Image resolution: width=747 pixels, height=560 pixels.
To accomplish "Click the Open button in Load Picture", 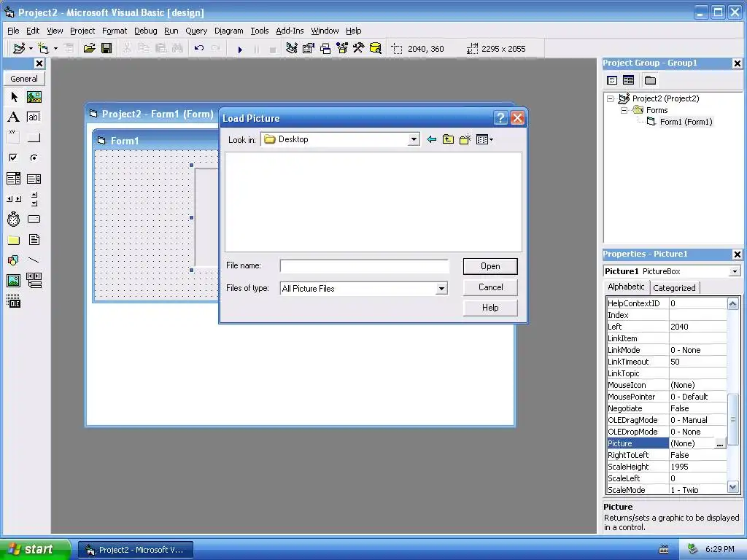I will (x=490, y=266).
